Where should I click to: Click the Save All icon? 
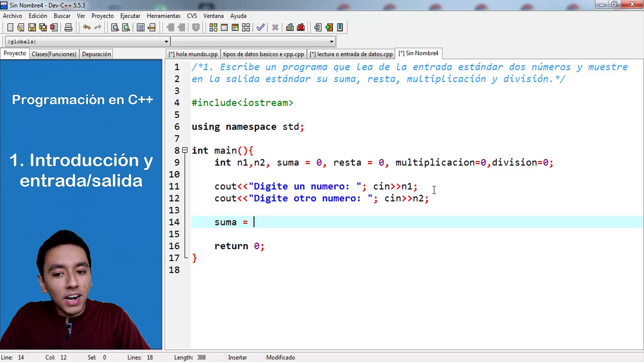(43, 27)
